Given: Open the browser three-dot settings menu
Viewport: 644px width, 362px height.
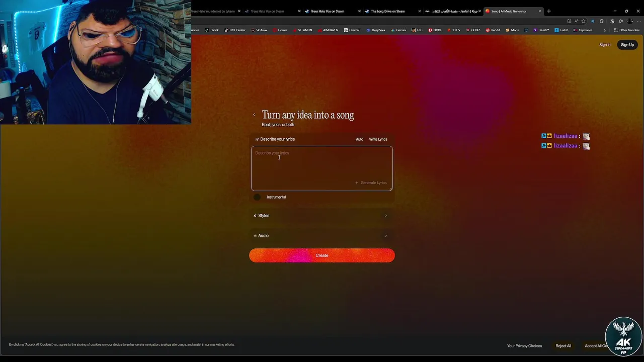Looking at the screenshot, I should [x=639, y=21].
